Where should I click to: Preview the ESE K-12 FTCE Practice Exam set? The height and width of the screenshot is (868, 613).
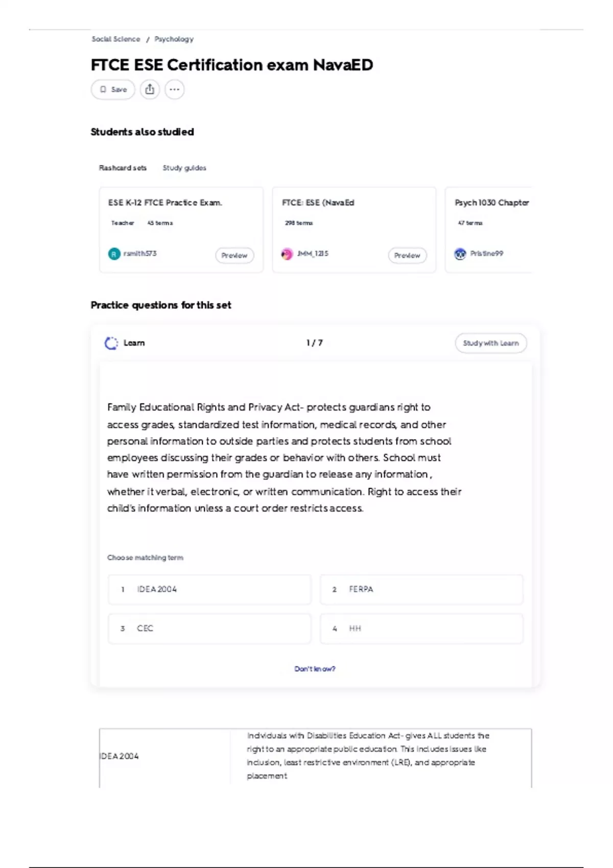pyautogui.click(x=234, y=255)
